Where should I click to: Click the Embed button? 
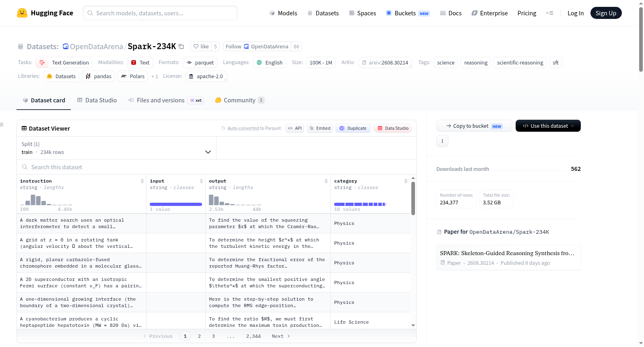point(320,128)
